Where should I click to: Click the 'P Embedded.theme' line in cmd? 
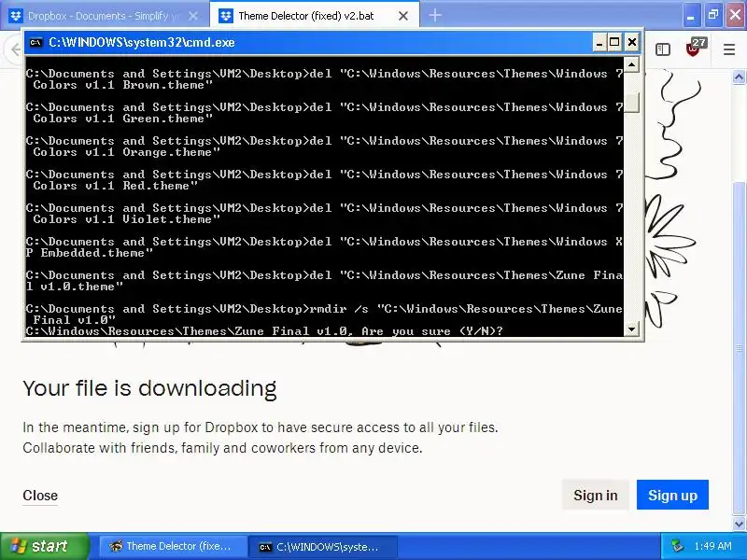coord(90,253)
